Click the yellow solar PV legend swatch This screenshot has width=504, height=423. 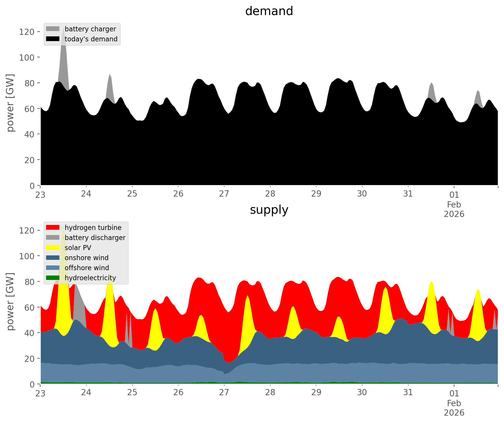pos(53,247)
